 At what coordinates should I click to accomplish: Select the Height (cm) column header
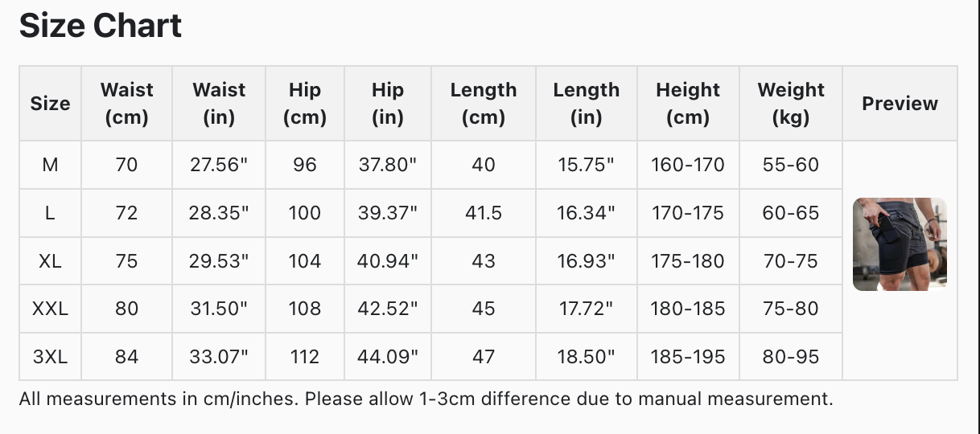687,104
